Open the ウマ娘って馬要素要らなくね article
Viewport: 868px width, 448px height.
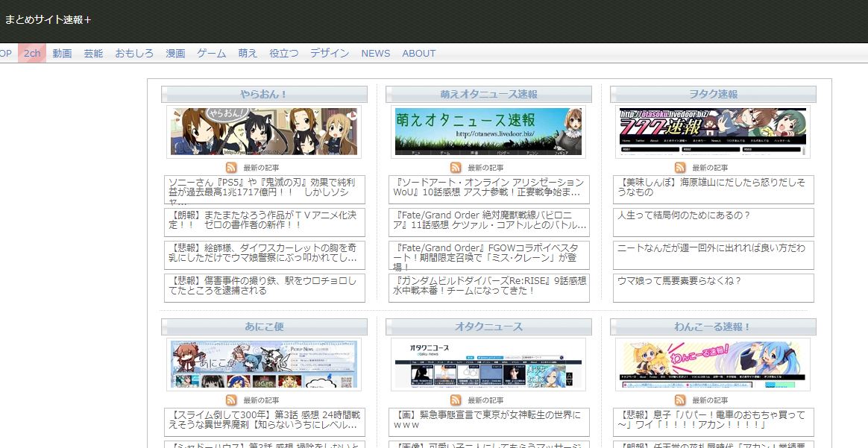[x=714, y=288]
